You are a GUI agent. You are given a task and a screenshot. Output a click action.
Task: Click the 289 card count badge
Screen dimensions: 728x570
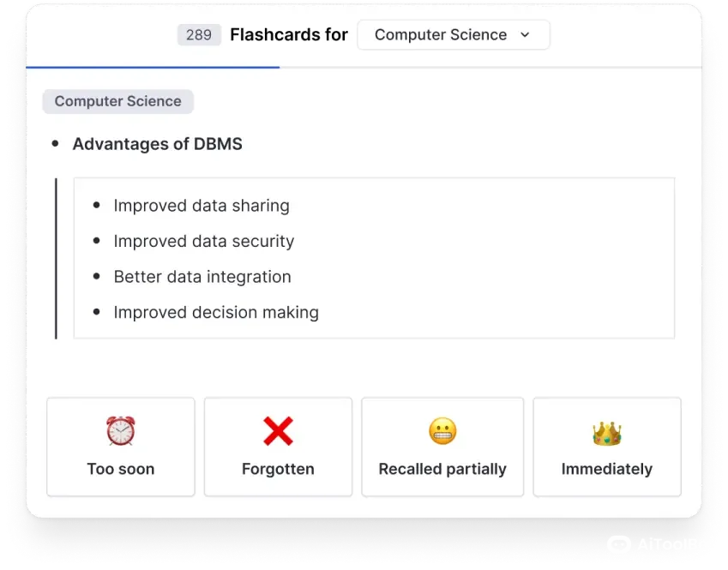pos(198,35)
